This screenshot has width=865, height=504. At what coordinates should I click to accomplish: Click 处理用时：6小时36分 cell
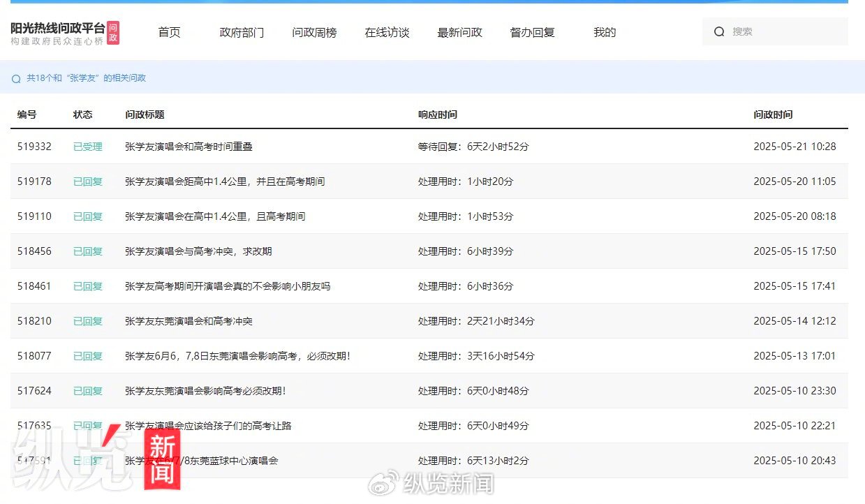pos(466,286)
